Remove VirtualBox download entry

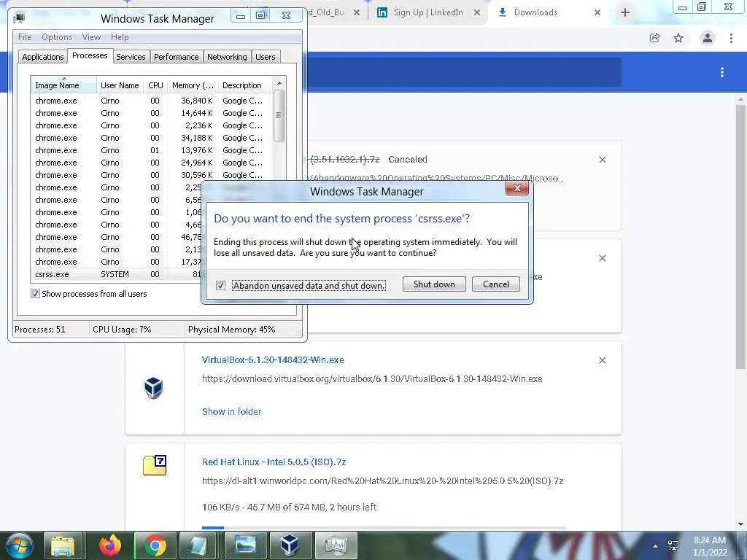603,360
